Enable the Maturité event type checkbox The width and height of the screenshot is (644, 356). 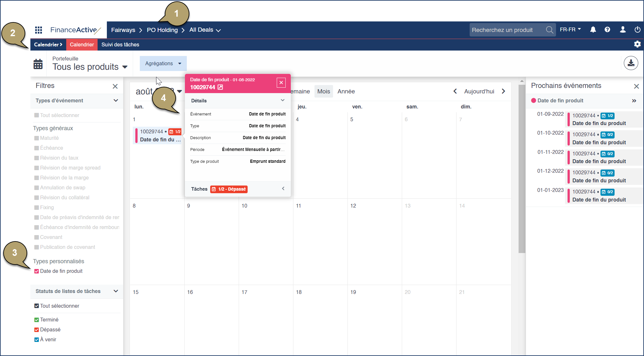pyautogui.click(x=36, y=138)
